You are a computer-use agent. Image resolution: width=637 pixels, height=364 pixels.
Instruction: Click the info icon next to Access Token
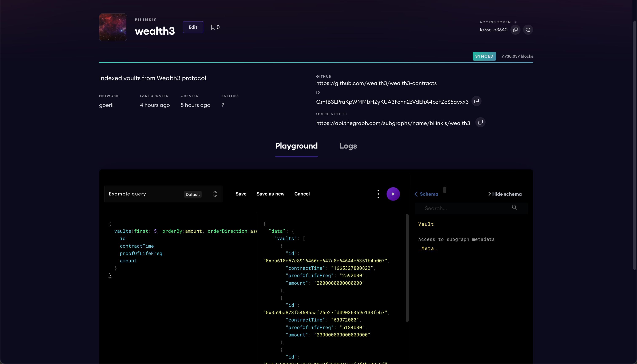coord(516,22)
